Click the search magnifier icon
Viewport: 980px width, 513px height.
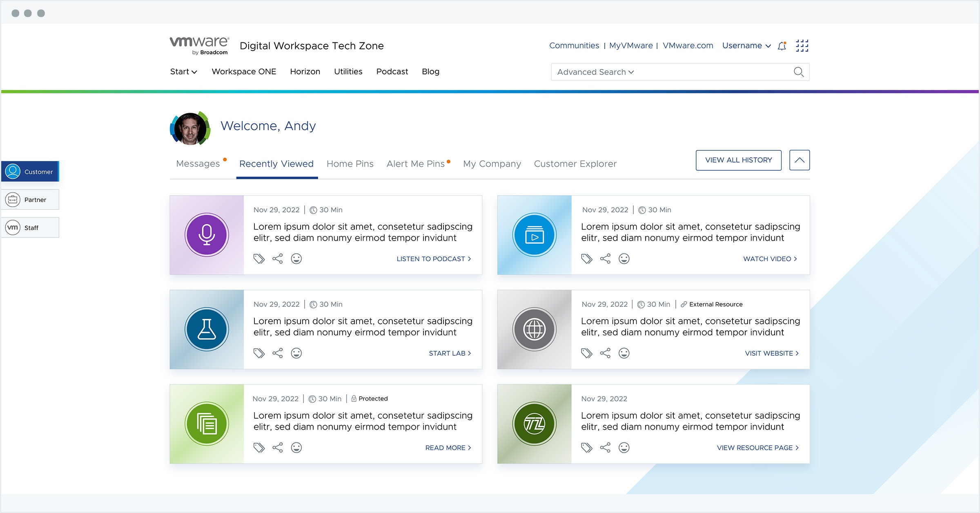pyautogui.click(x=798, y=72)
